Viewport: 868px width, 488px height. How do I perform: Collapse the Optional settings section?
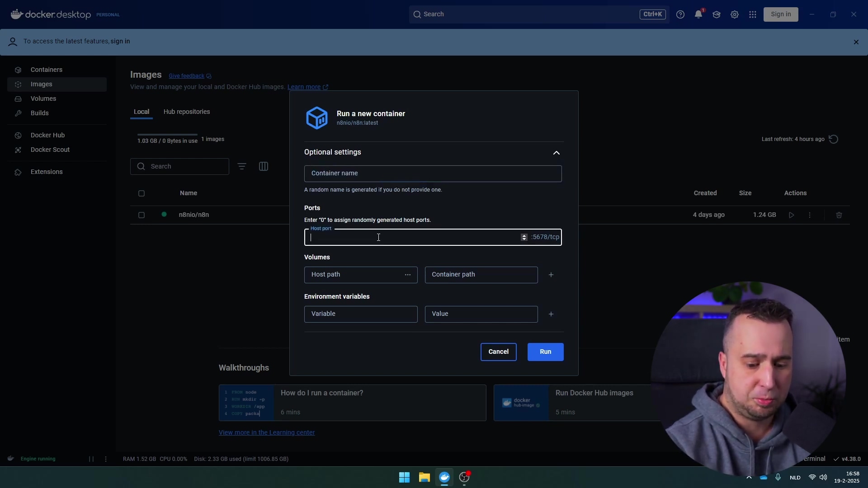coord(557,153)
